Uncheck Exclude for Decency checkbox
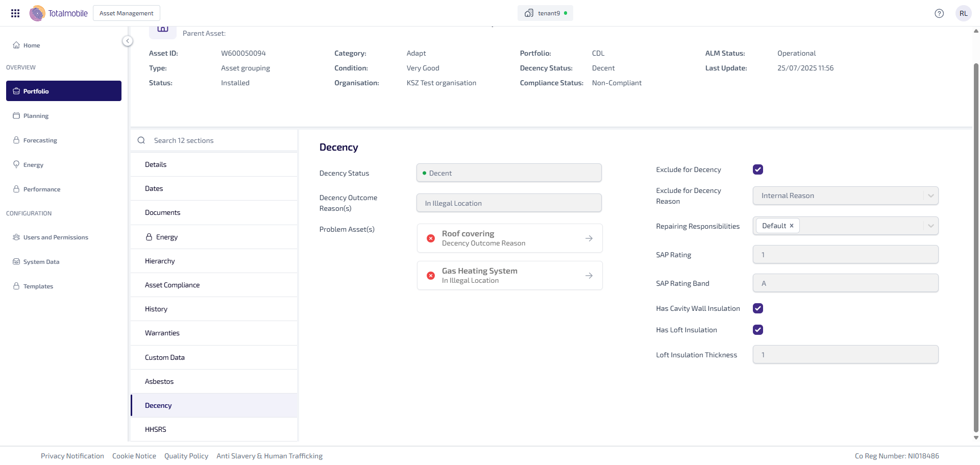The height and width of the screenshot is (465, 980). point(757,169)
